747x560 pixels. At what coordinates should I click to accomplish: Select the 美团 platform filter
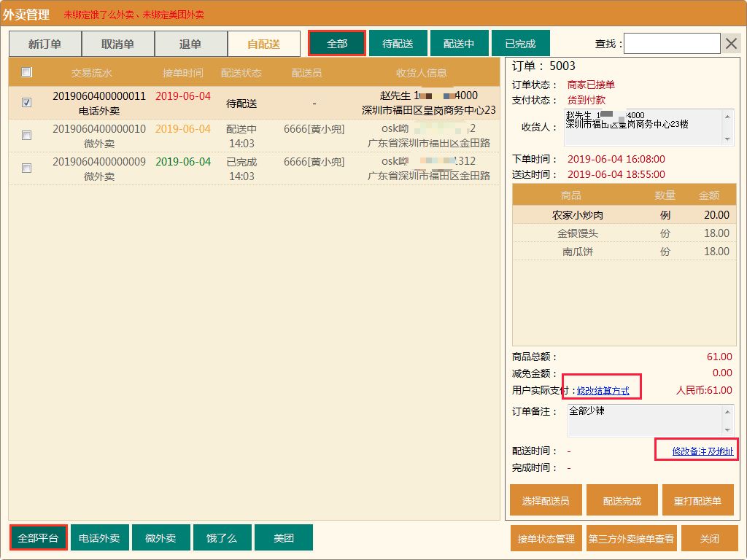[284, 538]
